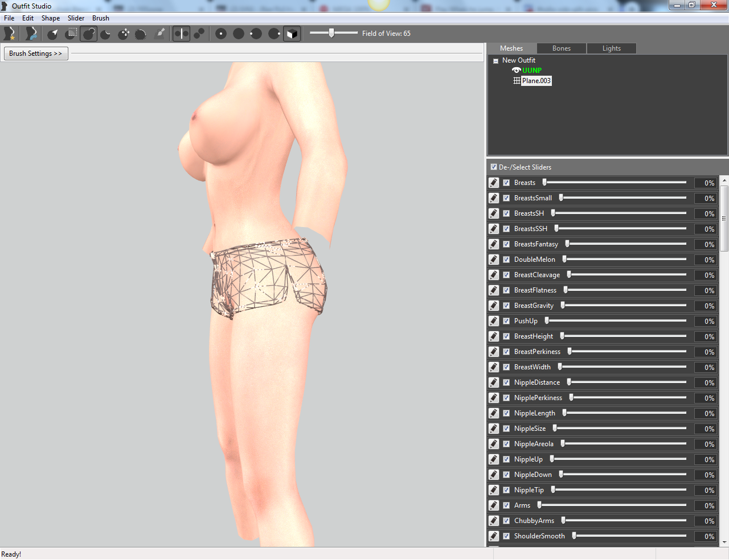Switch to the Lights tab

[612, 48]
